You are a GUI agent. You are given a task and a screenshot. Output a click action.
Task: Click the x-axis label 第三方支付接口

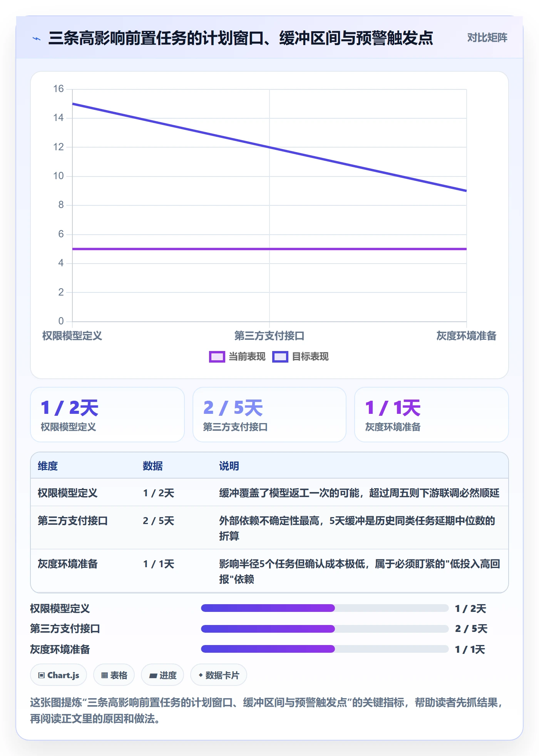pyautogui.click(x=269, y=336)
